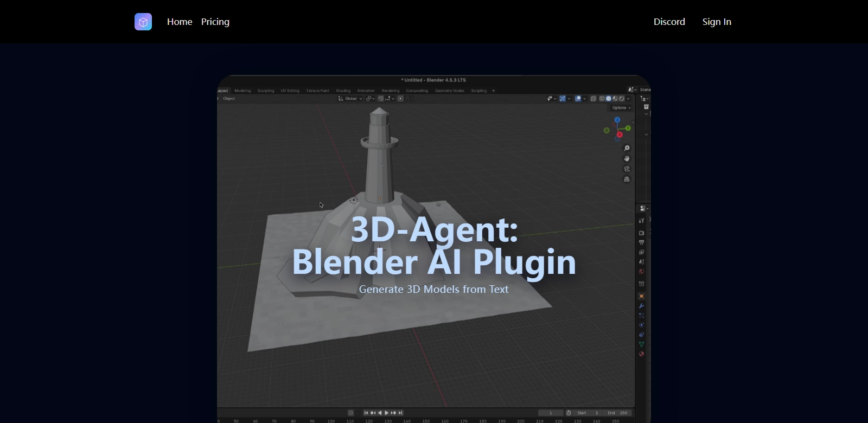Open the Physics properties tab icon
868x423 pixels.
pyautogui.click(x=641, y=325)
